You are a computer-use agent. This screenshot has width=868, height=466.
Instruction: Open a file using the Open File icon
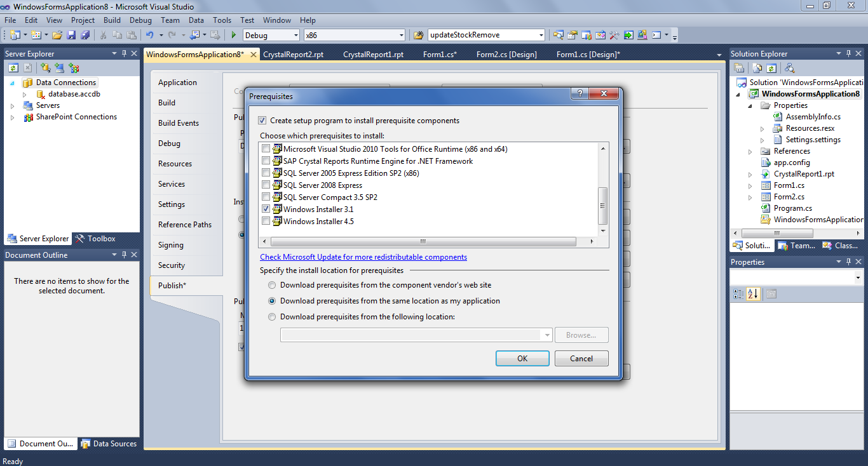pos(57,36)
